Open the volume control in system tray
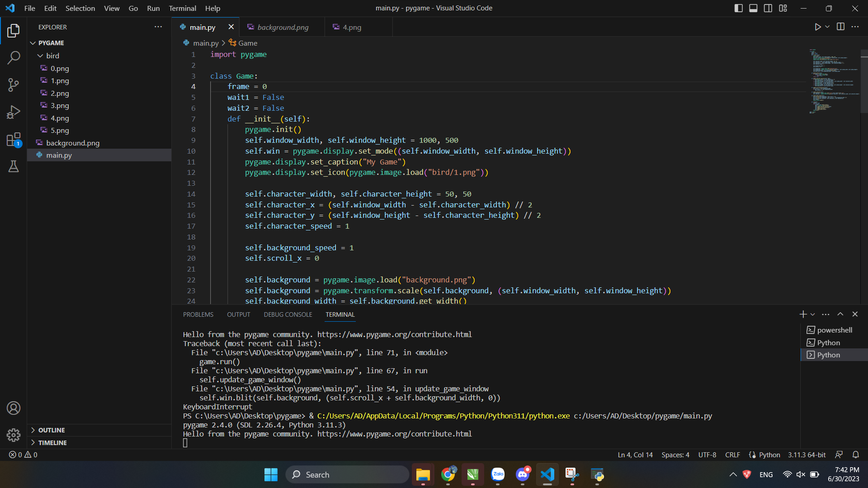The height and width of the screenshot is (488, 868). tap(801, 474)
